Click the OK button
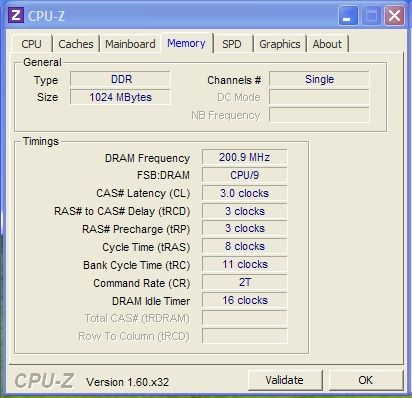This screenshot has height=398, width=412. [365, 380]
